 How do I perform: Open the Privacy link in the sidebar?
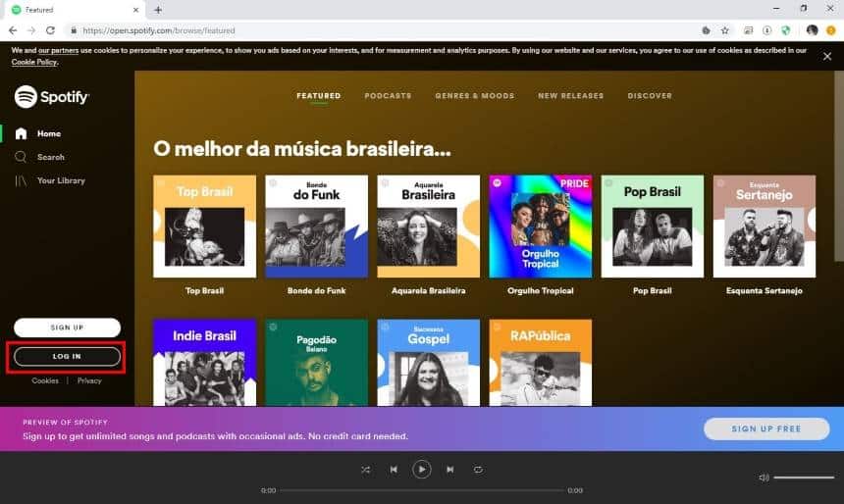[89, 380]
